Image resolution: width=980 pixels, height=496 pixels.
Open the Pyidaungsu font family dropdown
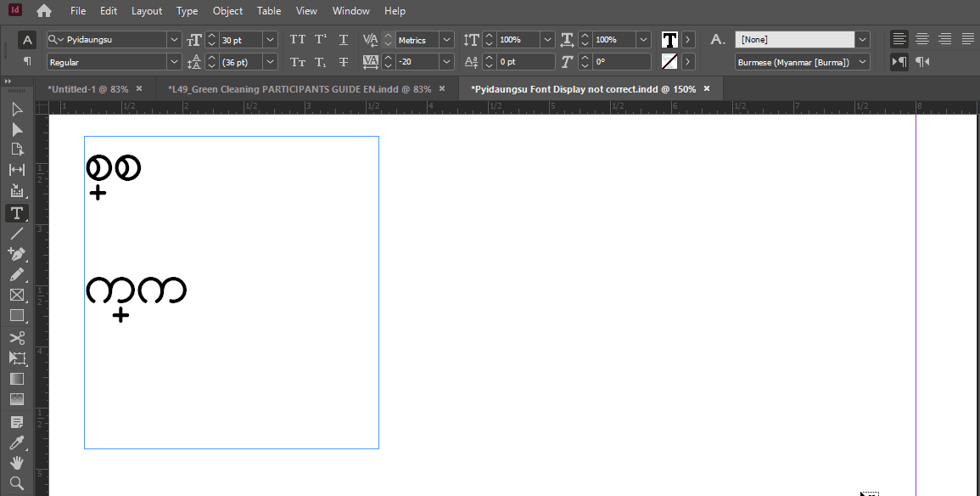174,39
